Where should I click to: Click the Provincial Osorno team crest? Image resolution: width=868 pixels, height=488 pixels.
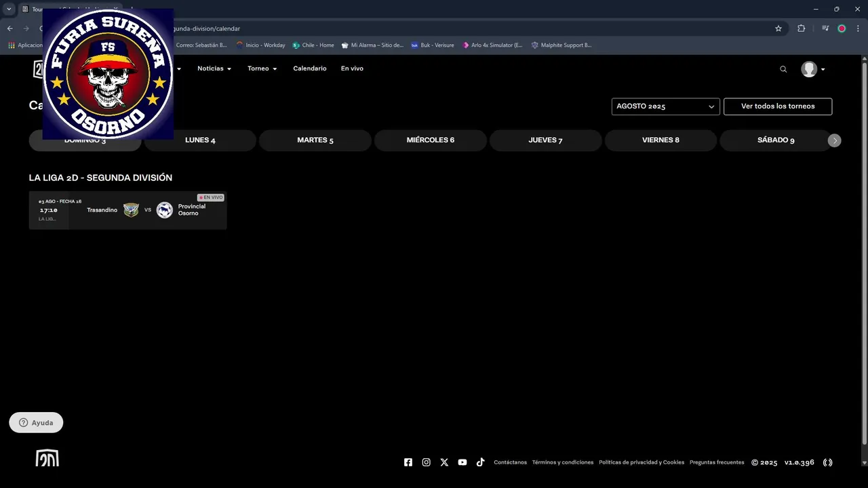click(x=164, y=210)
